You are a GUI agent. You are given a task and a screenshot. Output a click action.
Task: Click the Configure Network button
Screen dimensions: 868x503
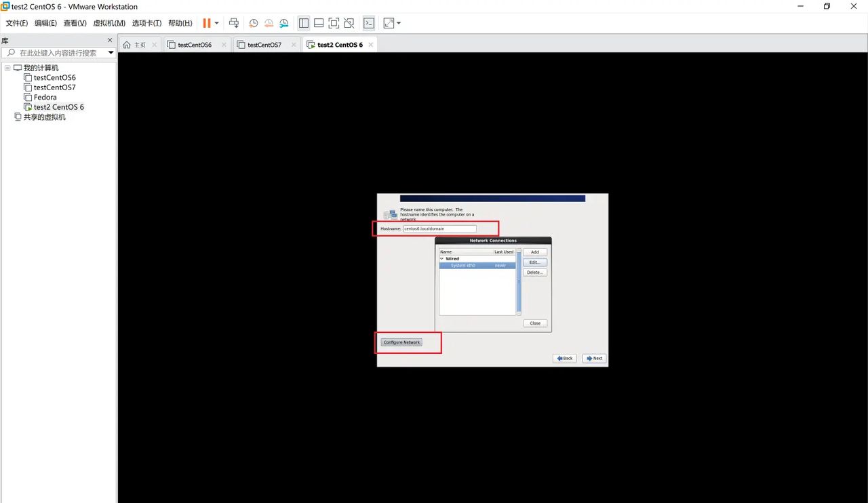402,342
